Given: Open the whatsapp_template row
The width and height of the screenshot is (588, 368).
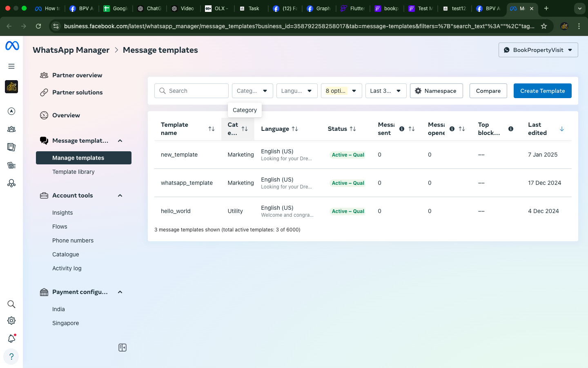Looking at the screenshot, I should pos(363,183).
